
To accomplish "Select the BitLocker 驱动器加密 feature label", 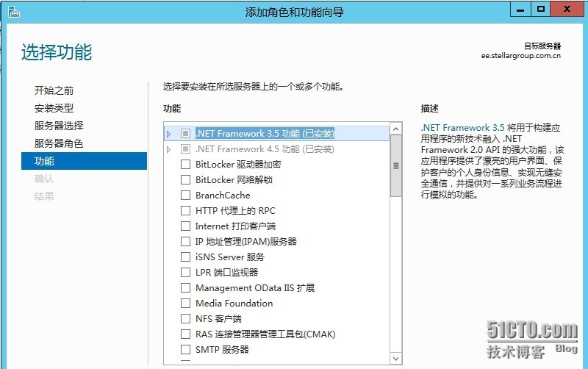I will [x=238, y=164].
